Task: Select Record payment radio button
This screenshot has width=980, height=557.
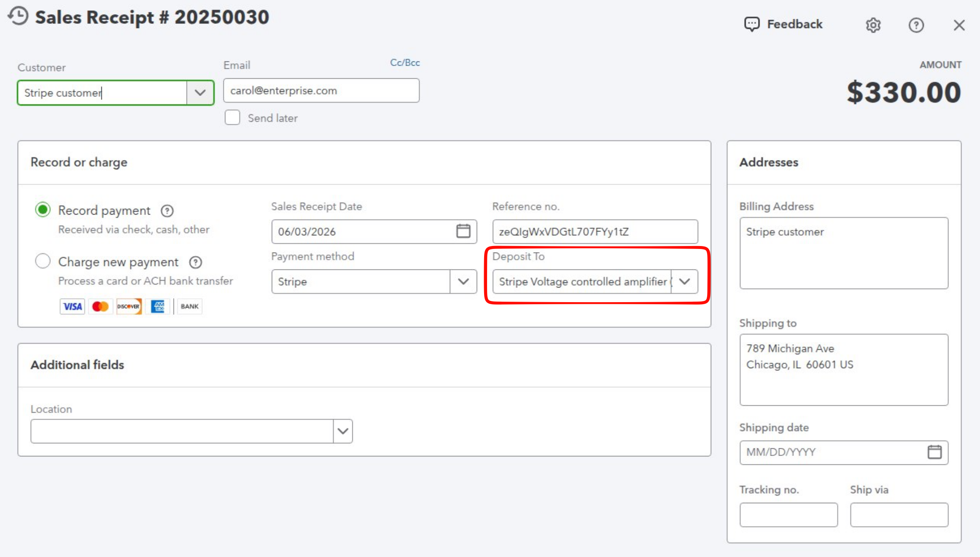Action: [x=43, y=210]
